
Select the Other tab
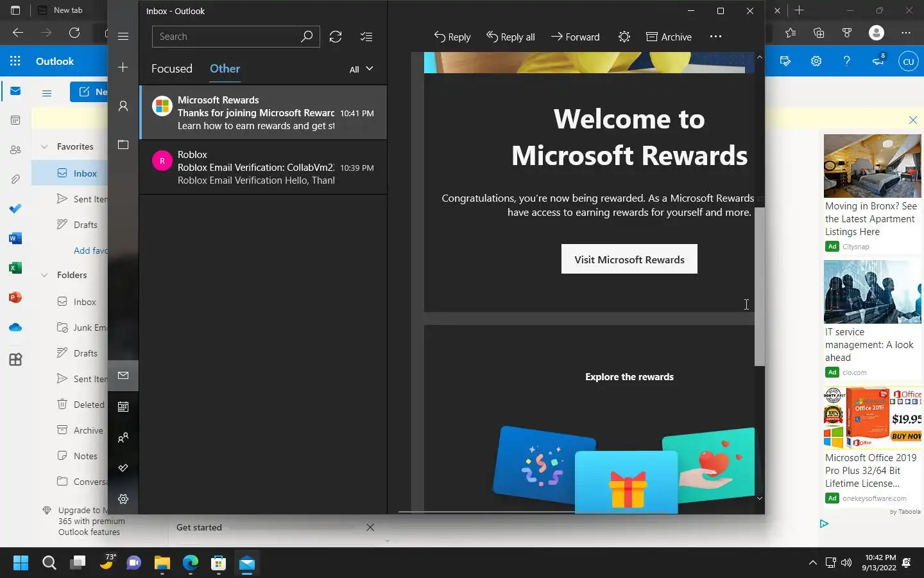point(225,69)
